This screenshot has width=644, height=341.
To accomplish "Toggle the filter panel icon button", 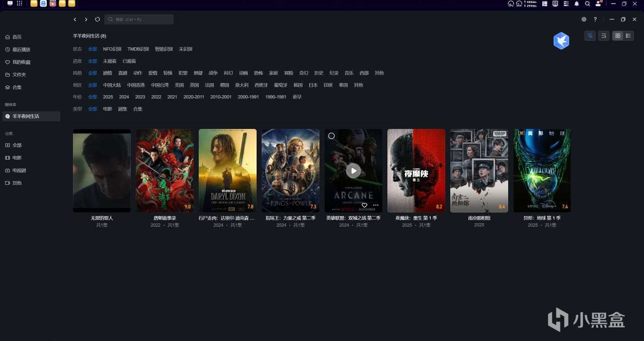I will point(590,36).
